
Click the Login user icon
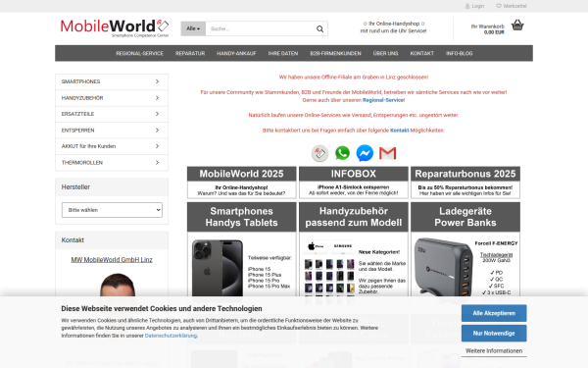467,6
